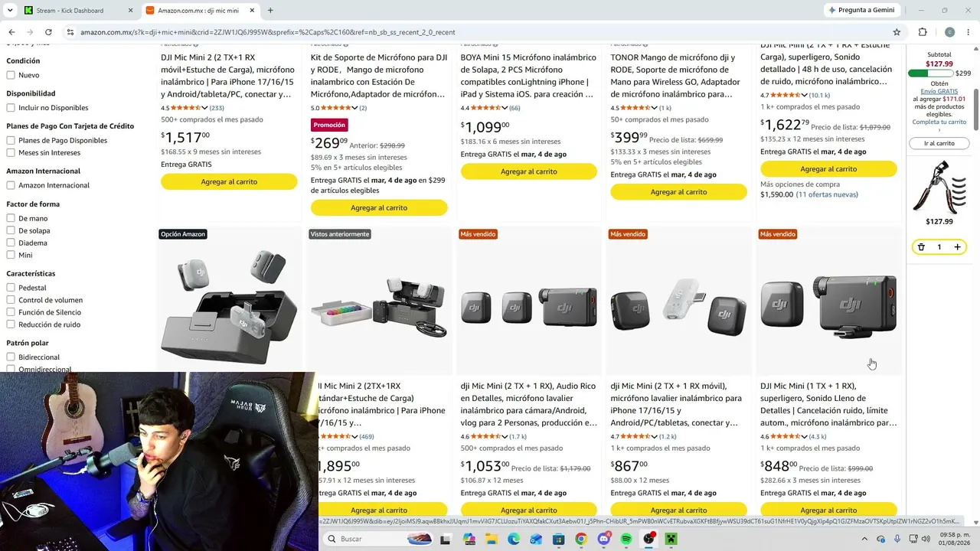The height and width of the screenshot is (551, 980).
Task: Check the Nuevo condition filter
Action: click(x=11, y=75)
